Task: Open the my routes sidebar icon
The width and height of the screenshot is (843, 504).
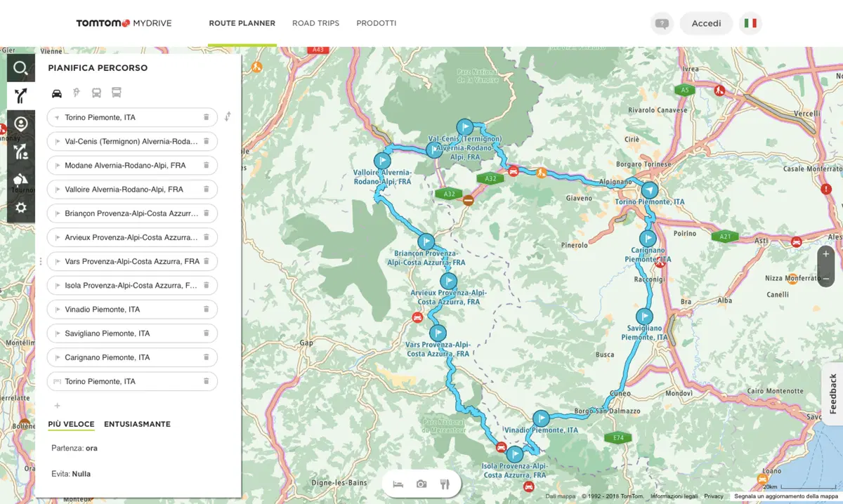Action: [x=21, y=152]
